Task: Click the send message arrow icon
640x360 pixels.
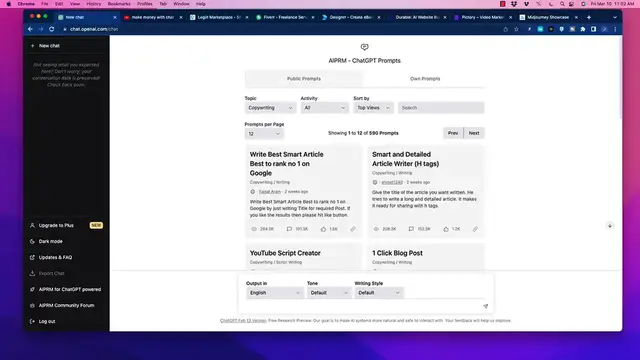Action: click(x=485, y=306)
